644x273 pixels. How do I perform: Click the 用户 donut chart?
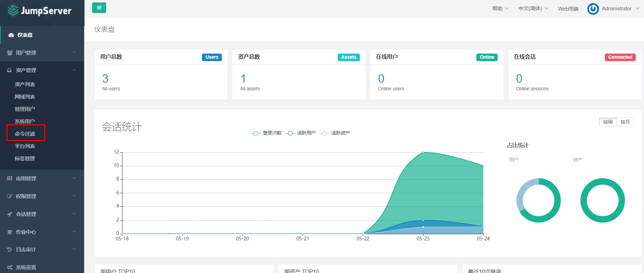[x=539, y=200]
